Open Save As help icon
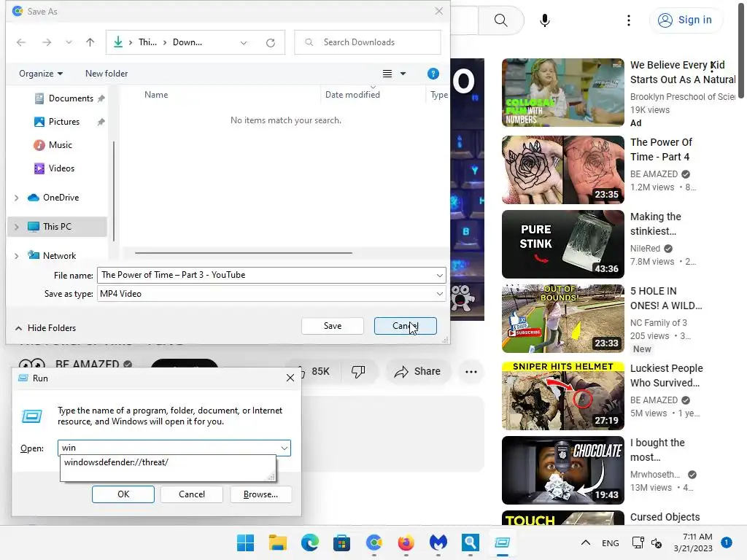 (x=433, y=74)
